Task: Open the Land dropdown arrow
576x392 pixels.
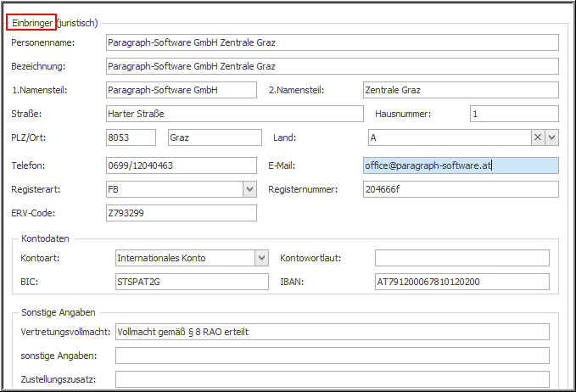Action: point(551,137)
